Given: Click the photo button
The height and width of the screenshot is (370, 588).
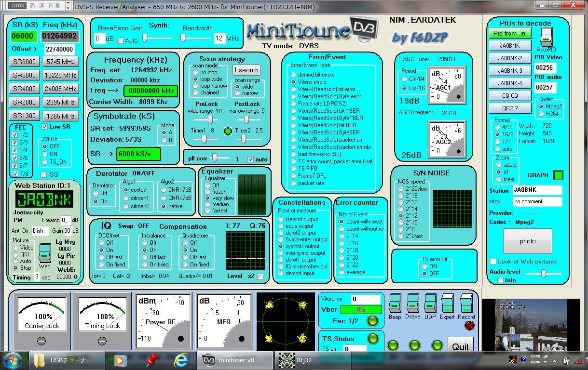Looking at the screenshot, I should point(527,241).
